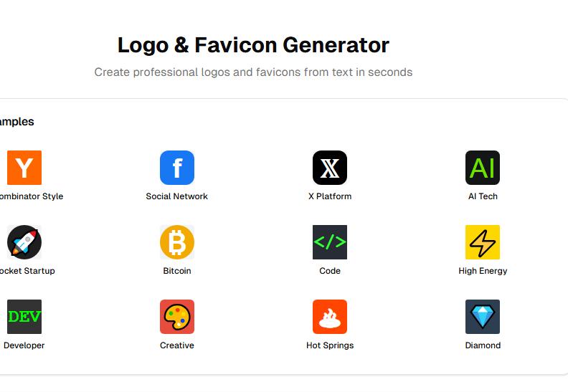Image resolution: width=568 pixels, height=392 pixels.
Task: Click the Logo & Favicon Generator heading
Action: click(x=254, y=45)
